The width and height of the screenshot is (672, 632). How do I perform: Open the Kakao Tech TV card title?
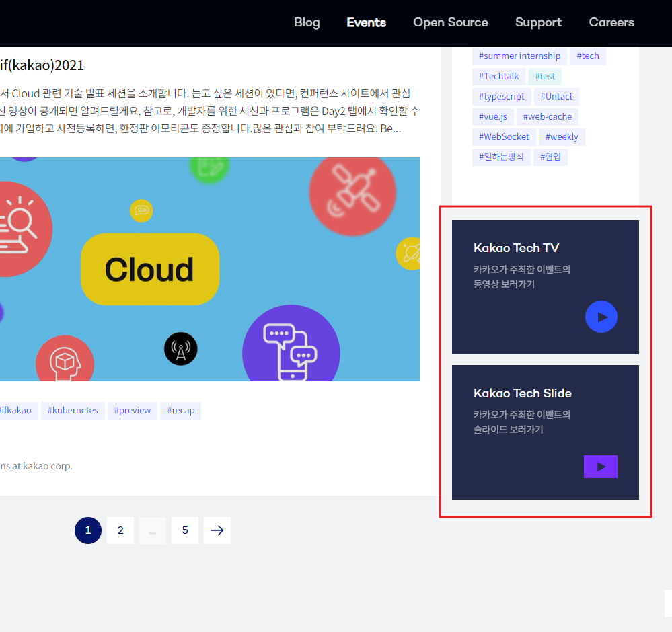pyautogui.click(x=516, y=248)
